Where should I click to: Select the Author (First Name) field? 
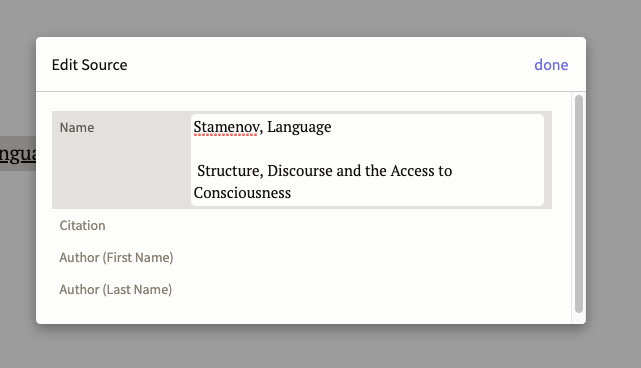(302, 257)
